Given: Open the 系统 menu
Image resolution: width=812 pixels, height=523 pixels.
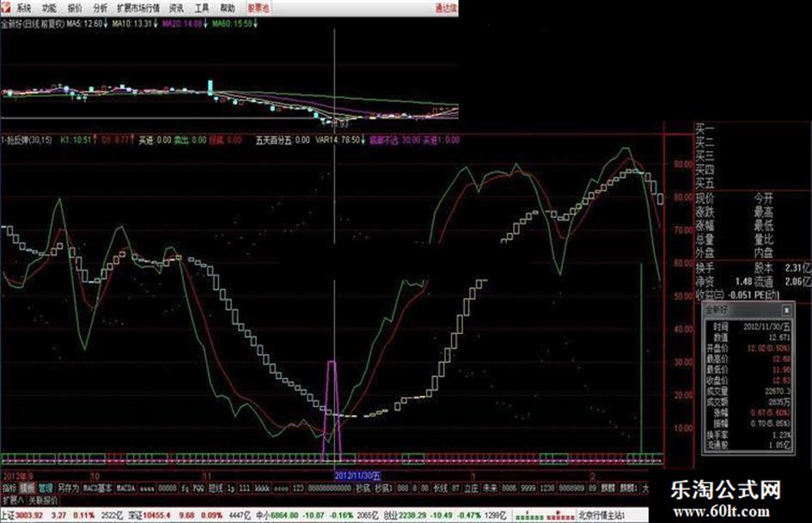Looking at the screenshot, I should point(24,8).
